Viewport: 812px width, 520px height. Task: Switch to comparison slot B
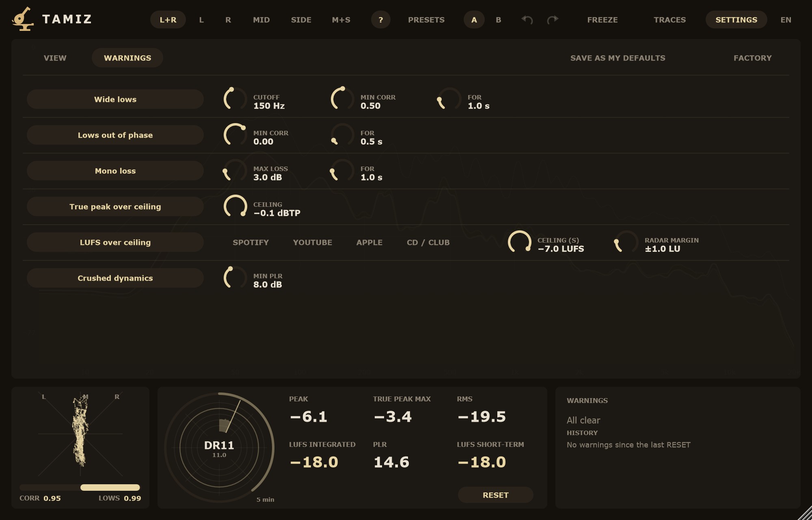click(499, 19)
